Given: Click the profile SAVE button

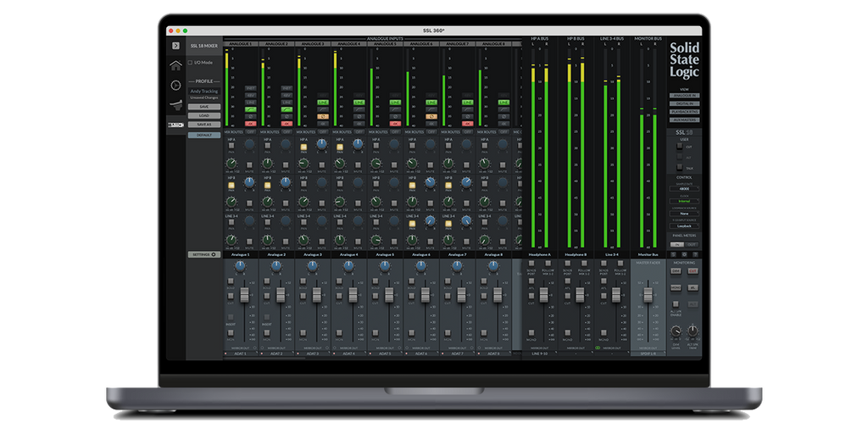Looking at the screenshot, I should pyautogui.click(x=203, y=107).
